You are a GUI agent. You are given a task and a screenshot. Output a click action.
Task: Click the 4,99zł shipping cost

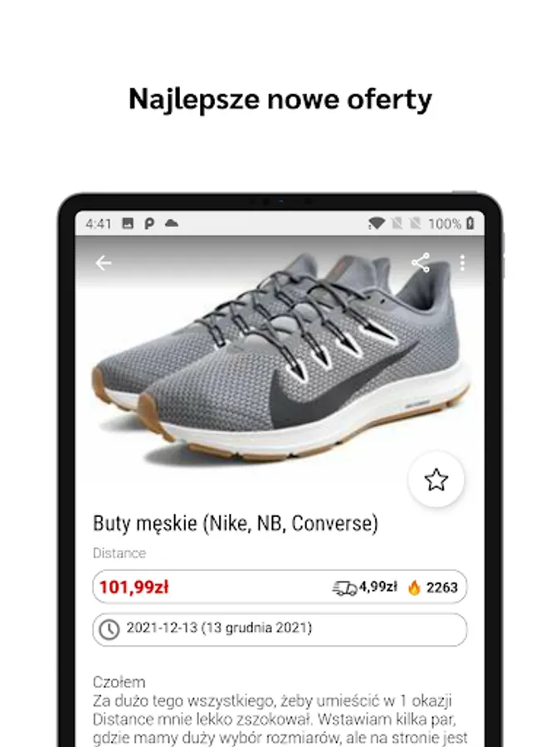[378, 587]
